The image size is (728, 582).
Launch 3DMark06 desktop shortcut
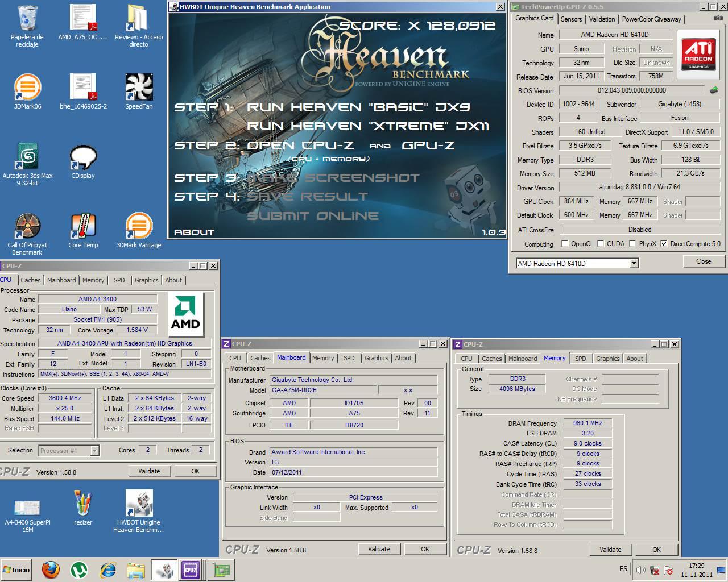point(27,92)
